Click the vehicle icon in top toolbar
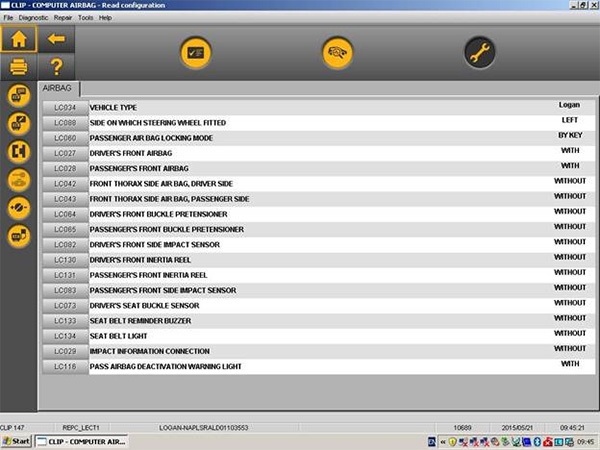Image resolution: width=600 pixels, height=450 pixels. [x=338, y=53]
